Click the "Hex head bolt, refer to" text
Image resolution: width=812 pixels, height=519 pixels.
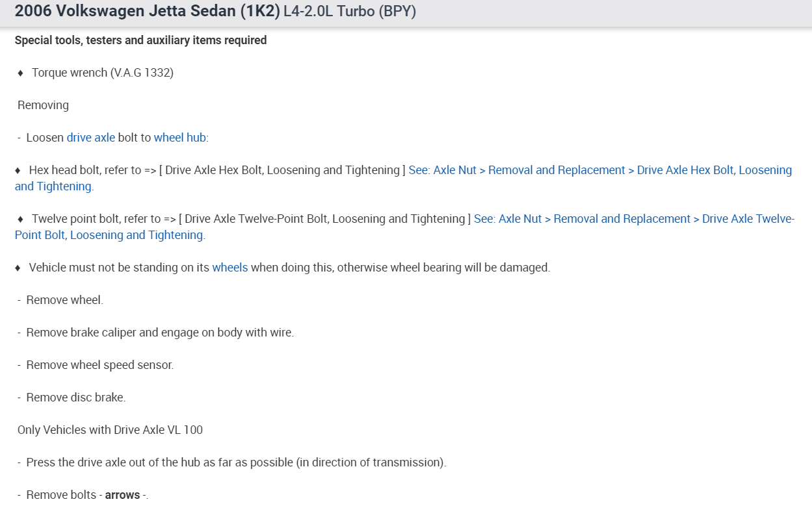85,170
